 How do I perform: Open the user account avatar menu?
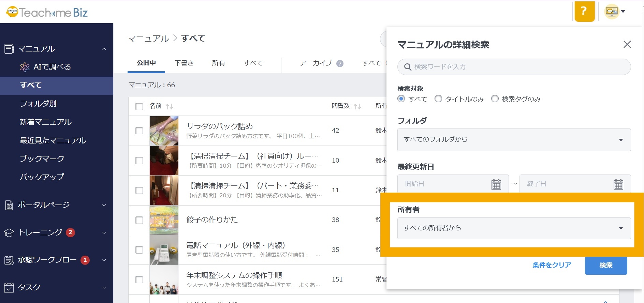(612, 12)
